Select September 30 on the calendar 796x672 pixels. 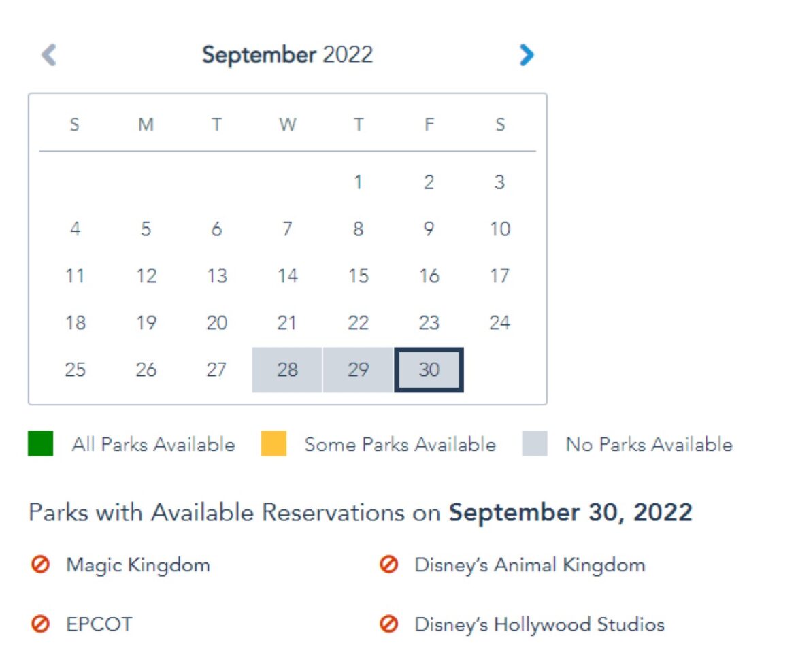click(429, 370)
